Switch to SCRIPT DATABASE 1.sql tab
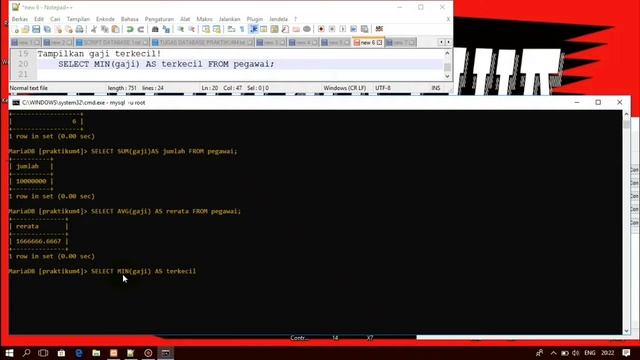Screen dimensions: 640x360 pos(112,42)
